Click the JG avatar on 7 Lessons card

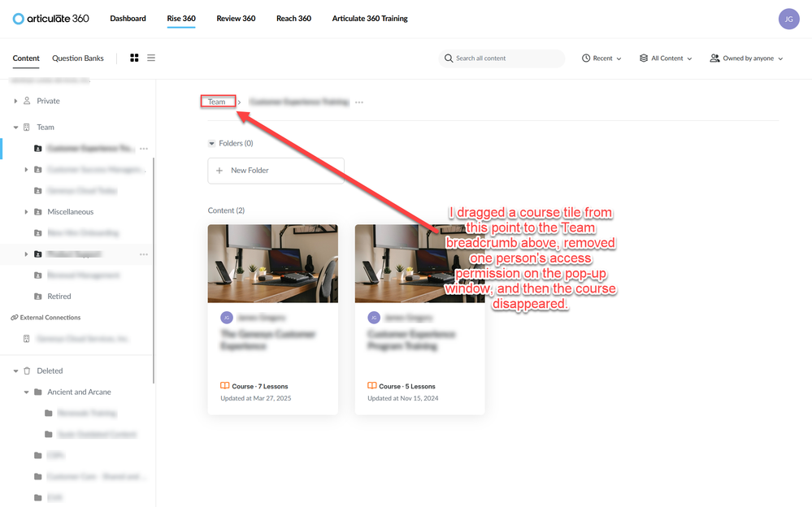(227, 318)
